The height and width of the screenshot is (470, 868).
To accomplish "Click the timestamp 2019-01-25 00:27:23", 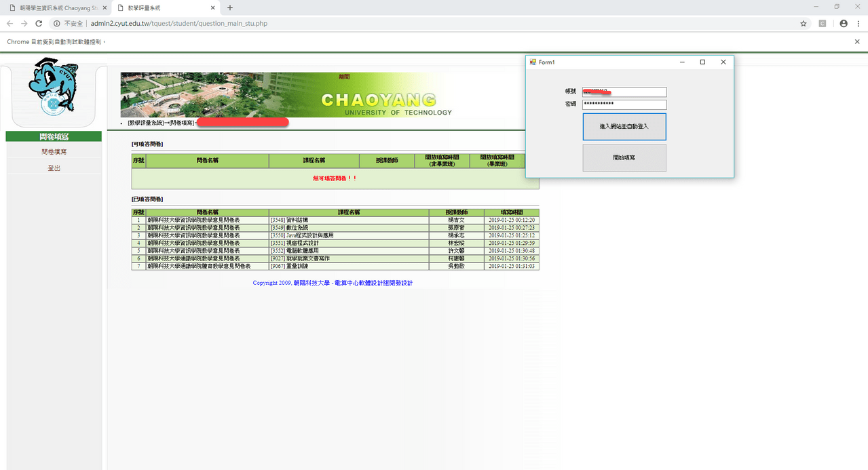I will 511,227.
